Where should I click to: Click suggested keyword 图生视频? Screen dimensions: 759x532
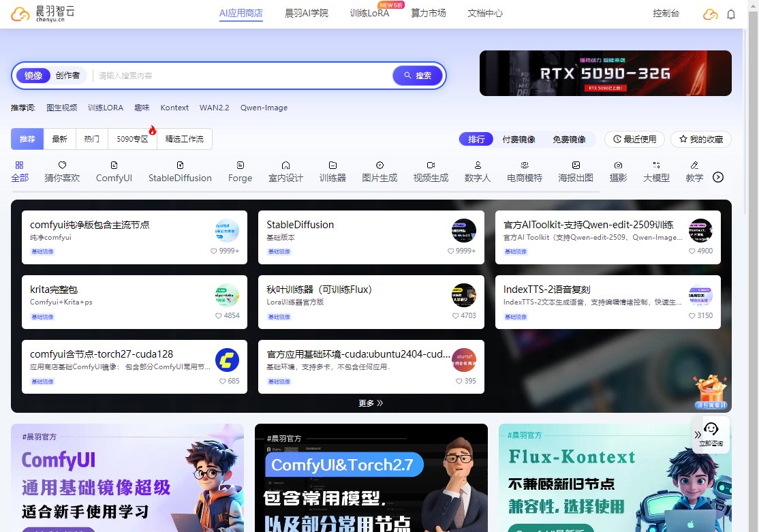61,108
